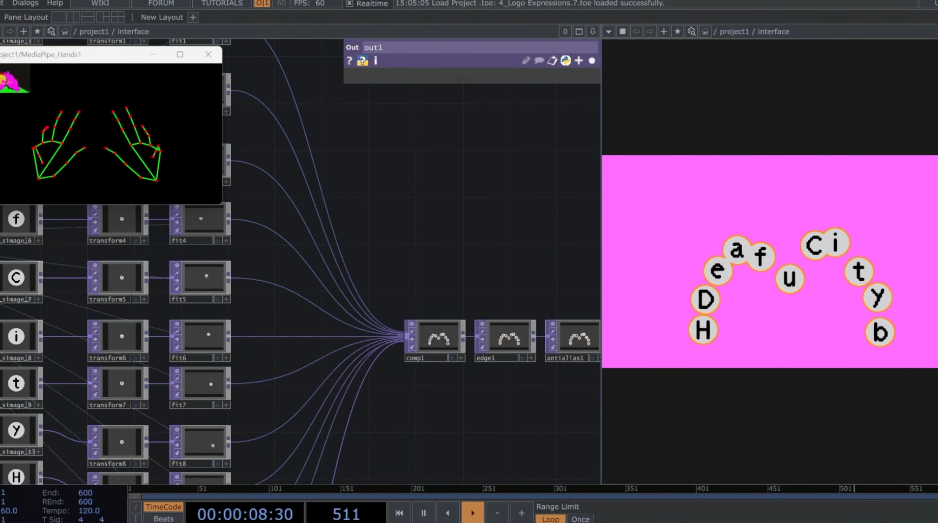Select the left-right split pane layout
Image resolution: width=938 pixels, height=523 pixels.
[72, 17]
